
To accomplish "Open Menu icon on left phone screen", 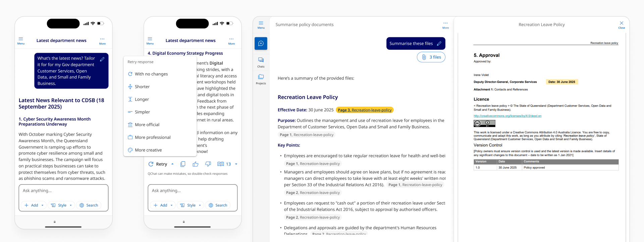I will 21,41.
